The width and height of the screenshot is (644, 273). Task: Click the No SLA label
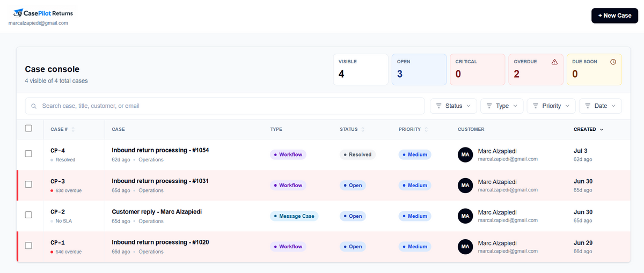tap(64, 221)
